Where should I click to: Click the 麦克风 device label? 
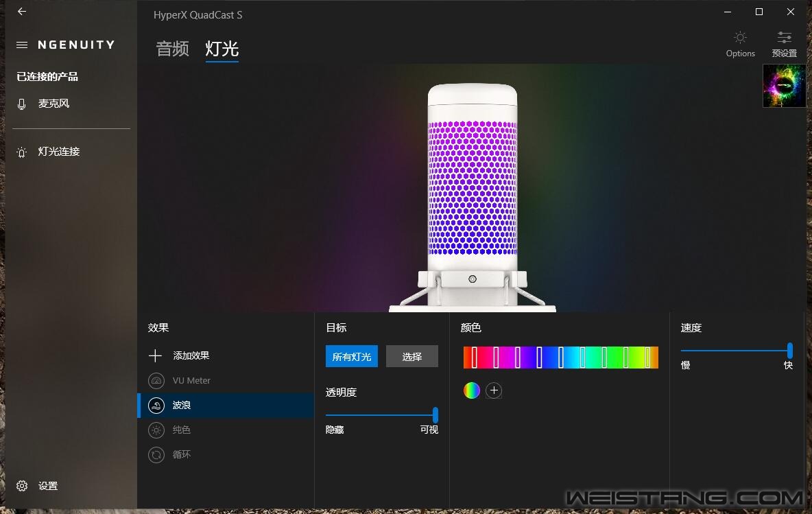click(x=54, y=104)
